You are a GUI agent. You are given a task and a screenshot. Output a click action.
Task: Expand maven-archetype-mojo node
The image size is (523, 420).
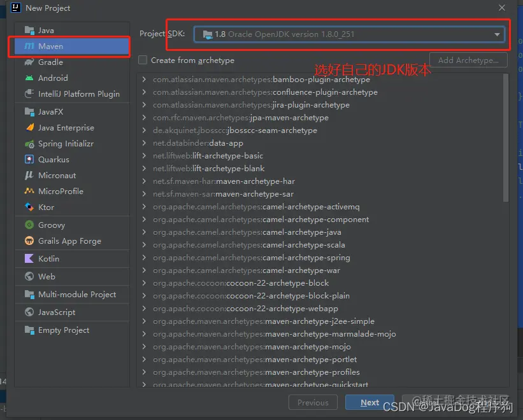click(144, 347)
